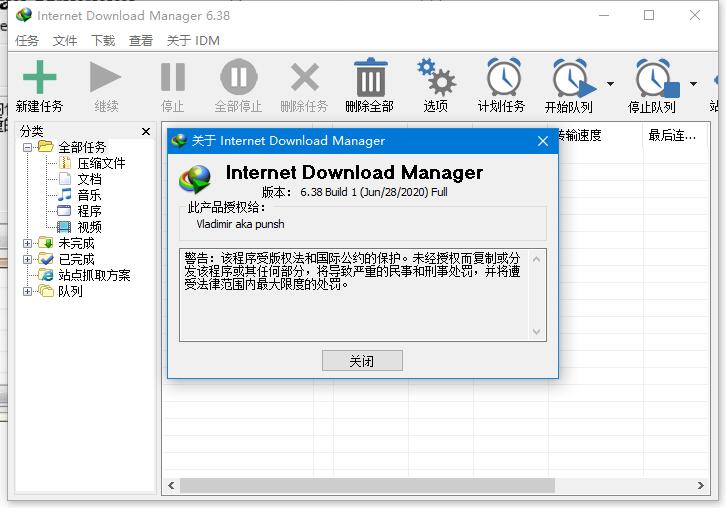
Task: Click the 停止队列 clock icon
Action: (657, 78)
